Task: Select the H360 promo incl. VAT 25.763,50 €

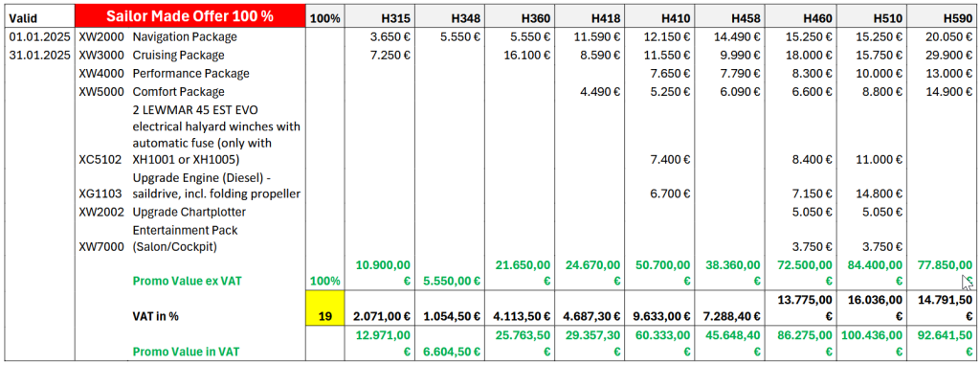Action: pos(523,344)
